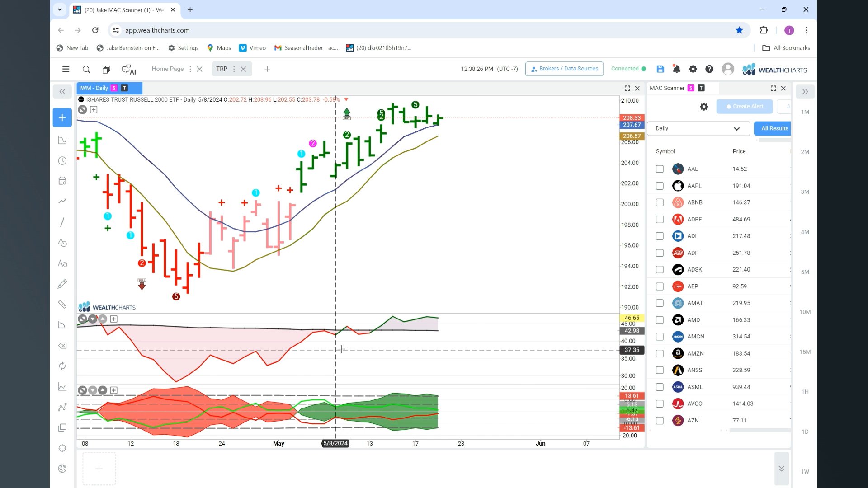
Task: Open the user profile avatar
Action: 728,69
